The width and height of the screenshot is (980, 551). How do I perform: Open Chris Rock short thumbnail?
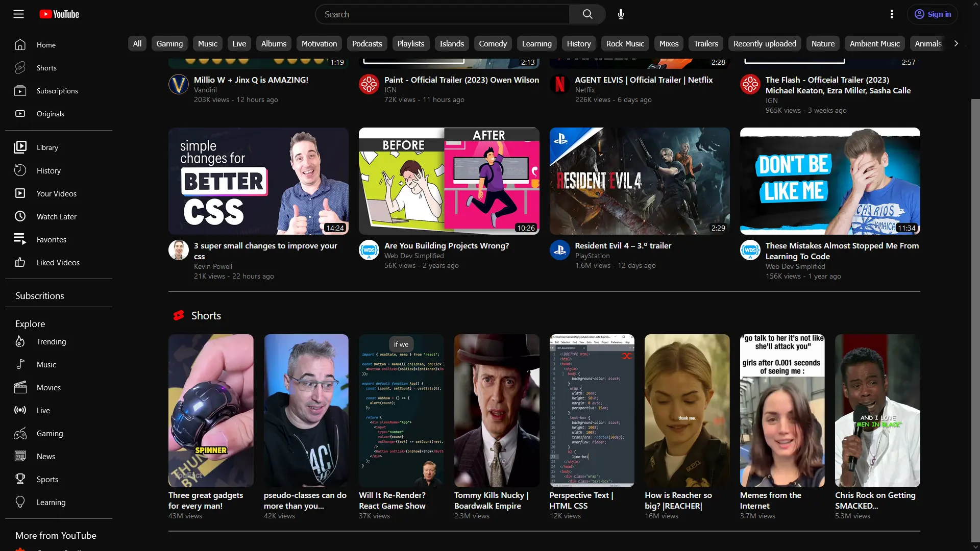point(877,411)
